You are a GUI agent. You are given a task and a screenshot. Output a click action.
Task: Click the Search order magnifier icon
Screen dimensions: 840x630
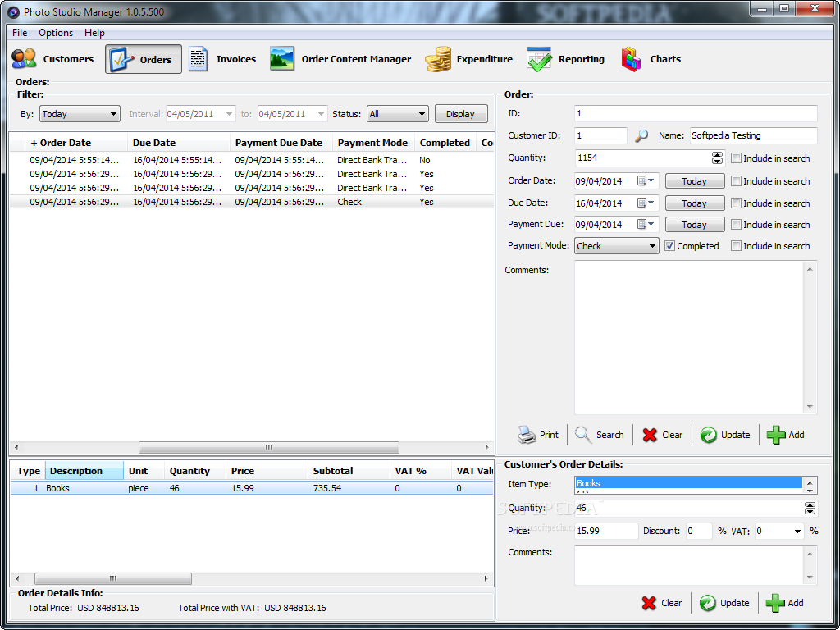[x=583, y=434]
